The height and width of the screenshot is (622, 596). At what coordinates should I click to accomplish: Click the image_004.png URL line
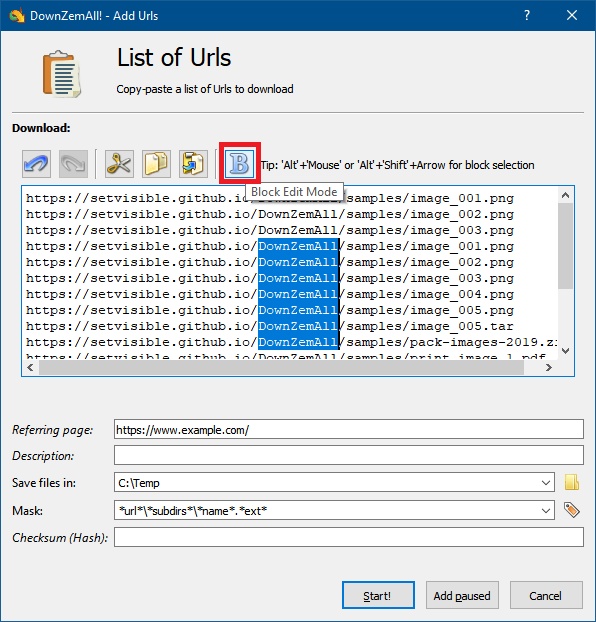pos(270,294)
